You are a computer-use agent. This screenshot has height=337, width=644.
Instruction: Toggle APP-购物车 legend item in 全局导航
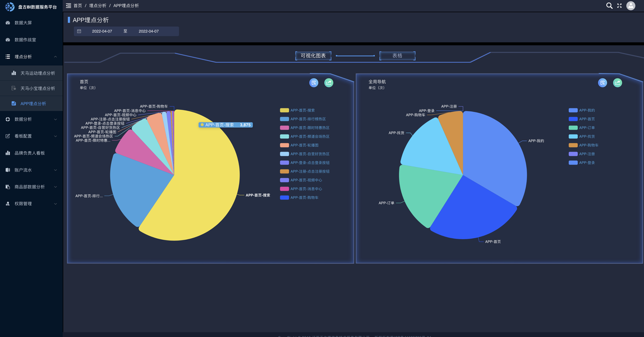point(583,145)
